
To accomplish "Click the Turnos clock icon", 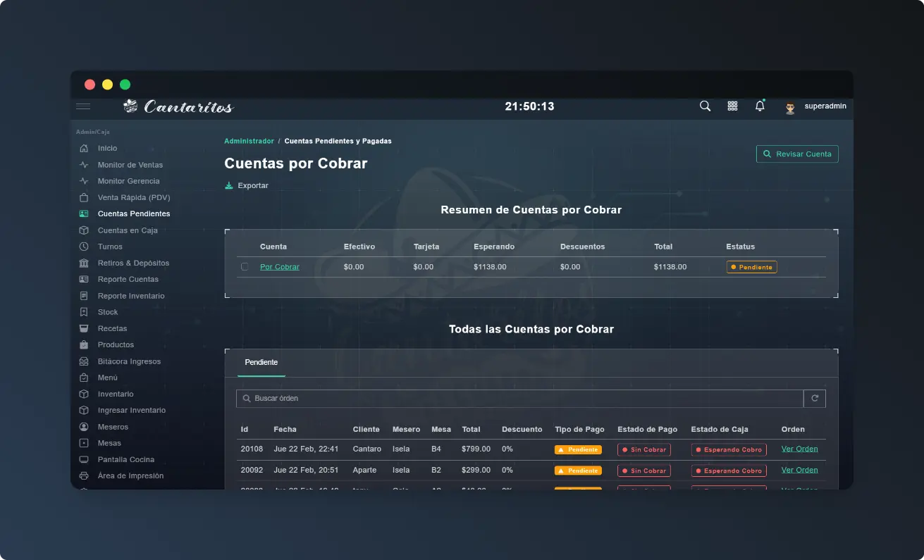I will pos(84,247).
